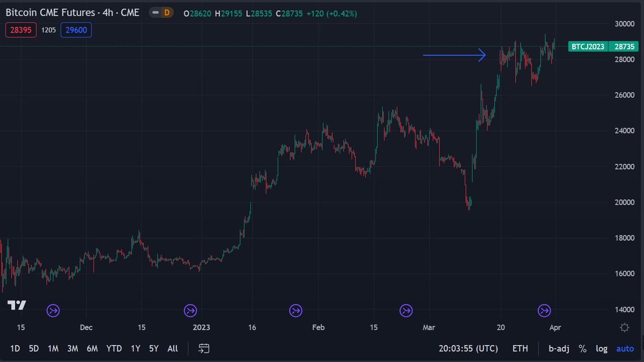Select the 5Y time range
644x362 pixels.
153,349
